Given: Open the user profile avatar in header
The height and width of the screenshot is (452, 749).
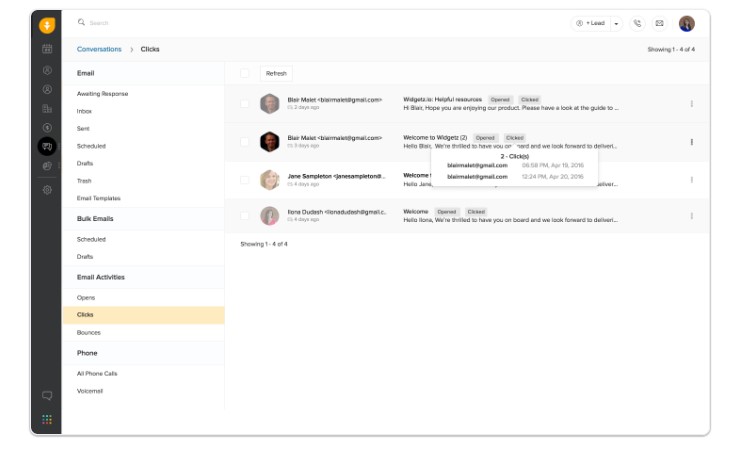Looking at the screenshot, I should tap(687, 23).
